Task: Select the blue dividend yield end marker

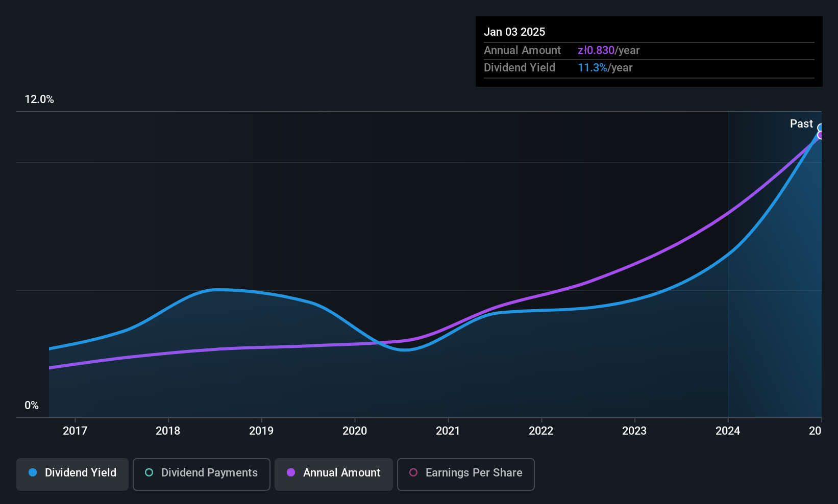Action: click(821, 128)
